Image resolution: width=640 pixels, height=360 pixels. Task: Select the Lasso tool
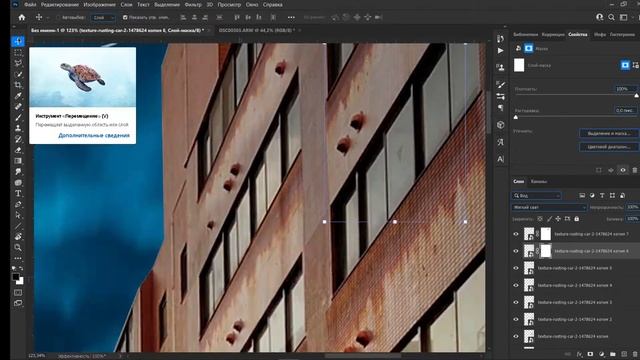tap(18, 63)
